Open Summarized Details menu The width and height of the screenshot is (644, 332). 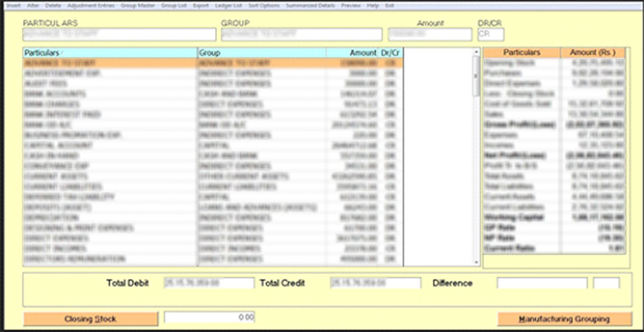pos(310,5)
